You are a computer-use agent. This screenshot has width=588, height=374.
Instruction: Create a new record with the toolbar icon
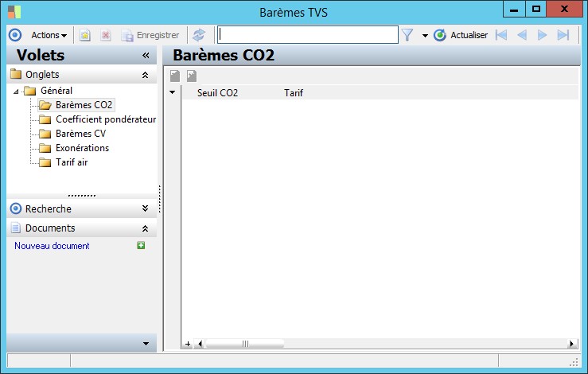pos(85,35)
